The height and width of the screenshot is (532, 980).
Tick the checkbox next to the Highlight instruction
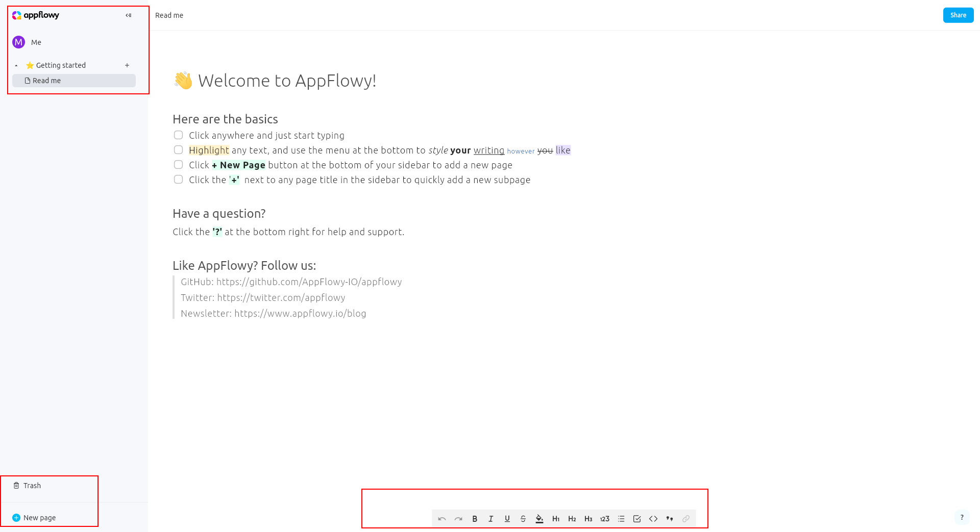coord(178,149)
